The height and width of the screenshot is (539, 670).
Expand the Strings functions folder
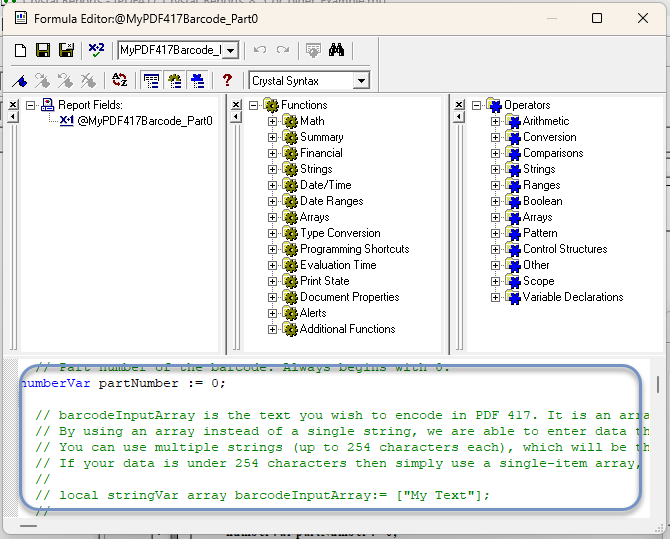pos(272,169)
